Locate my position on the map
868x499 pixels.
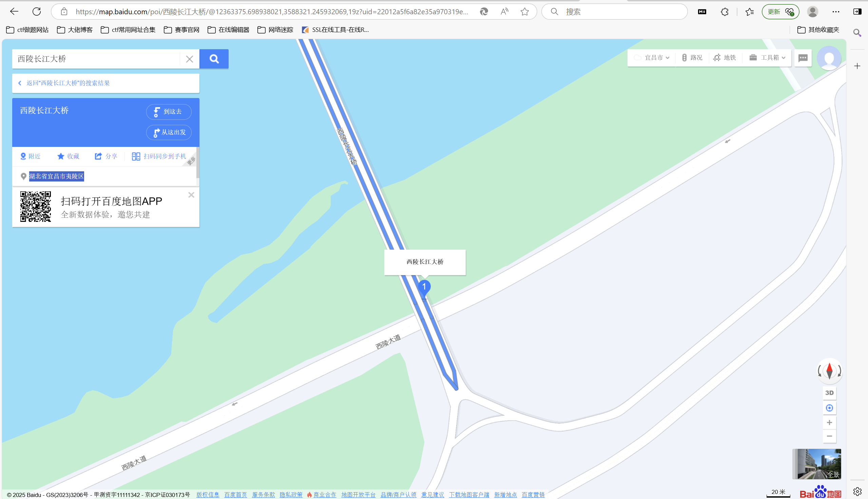[829, 408]
